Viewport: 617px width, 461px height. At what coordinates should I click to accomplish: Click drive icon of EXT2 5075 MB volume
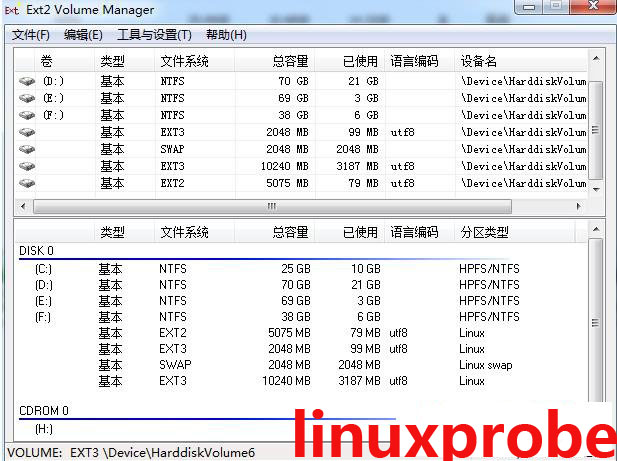pyautogui.click(x=27, y=183)
